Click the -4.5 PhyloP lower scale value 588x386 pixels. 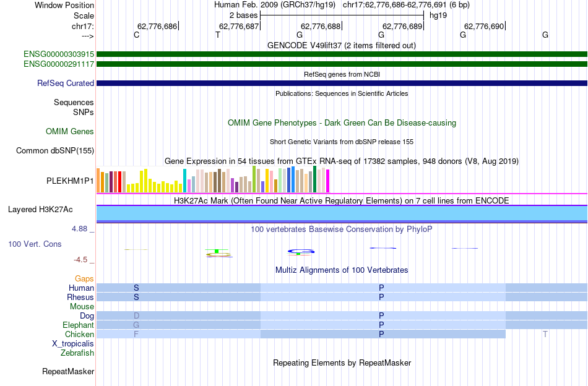[80, 260]
